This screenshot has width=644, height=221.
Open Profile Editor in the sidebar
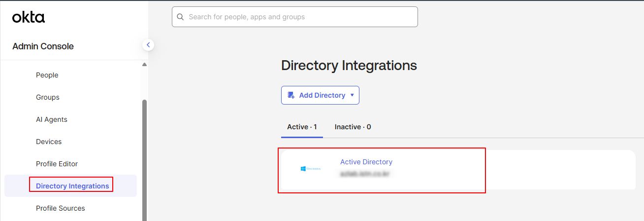pos(57,164)
